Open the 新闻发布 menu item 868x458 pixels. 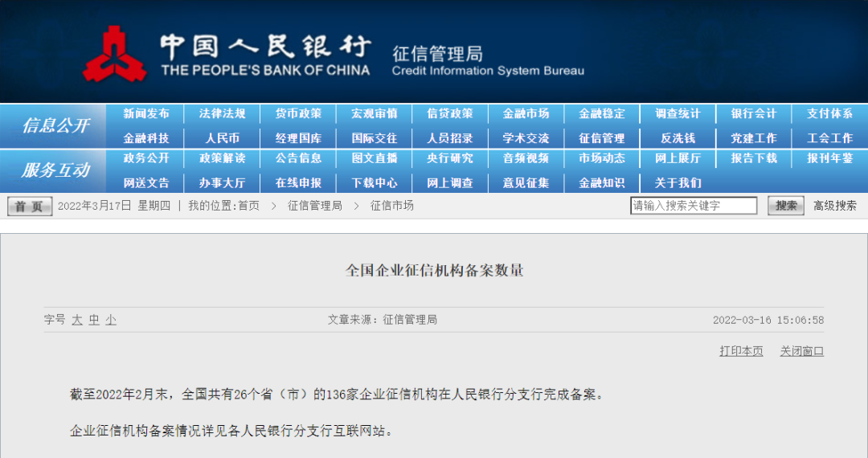[x=146, y=113]
